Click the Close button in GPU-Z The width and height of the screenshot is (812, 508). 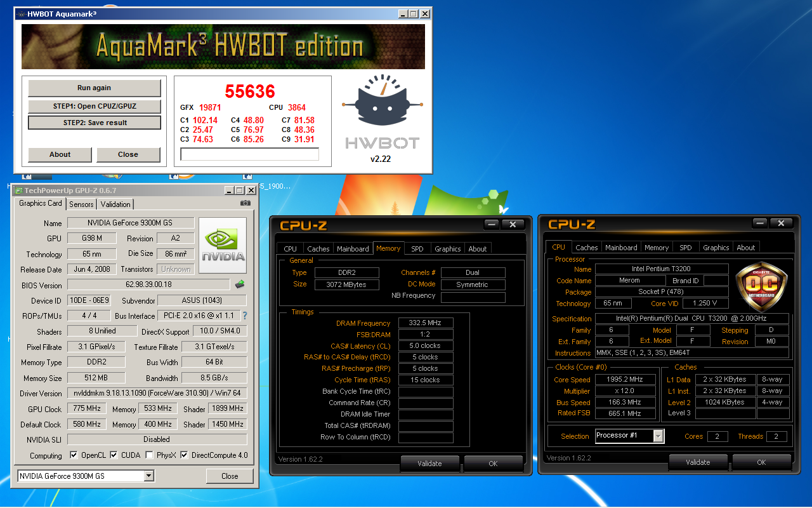click(x=230, y=476)
